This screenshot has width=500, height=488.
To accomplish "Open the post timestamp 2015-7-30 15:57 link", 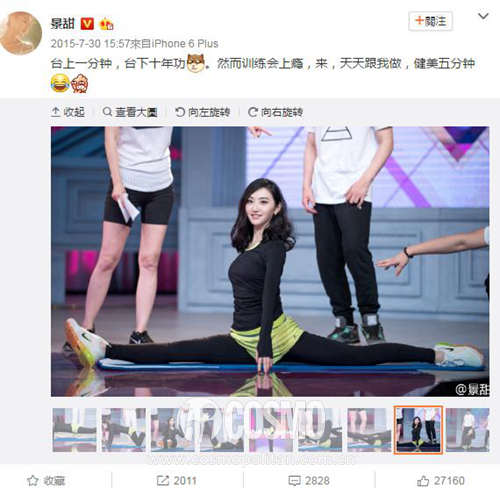I will coord(90,44).
